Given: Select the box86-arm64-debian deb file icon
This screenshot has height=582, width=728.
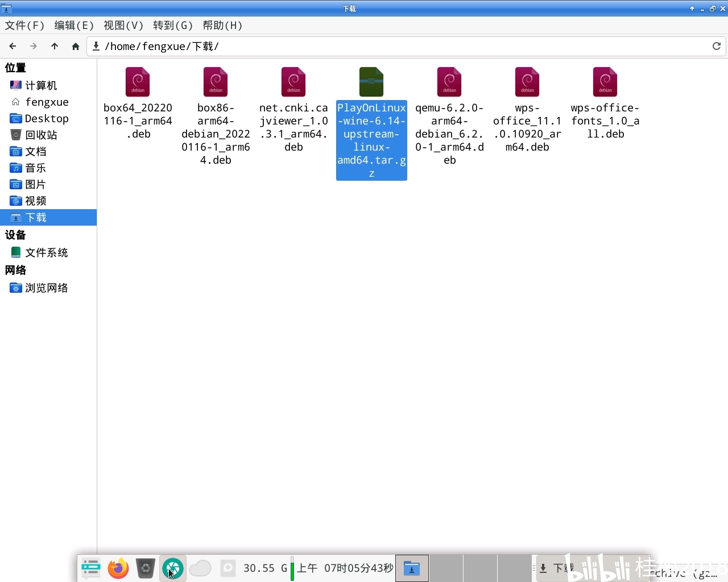Looking at the screenshot, I should click(x=216, y=82).
